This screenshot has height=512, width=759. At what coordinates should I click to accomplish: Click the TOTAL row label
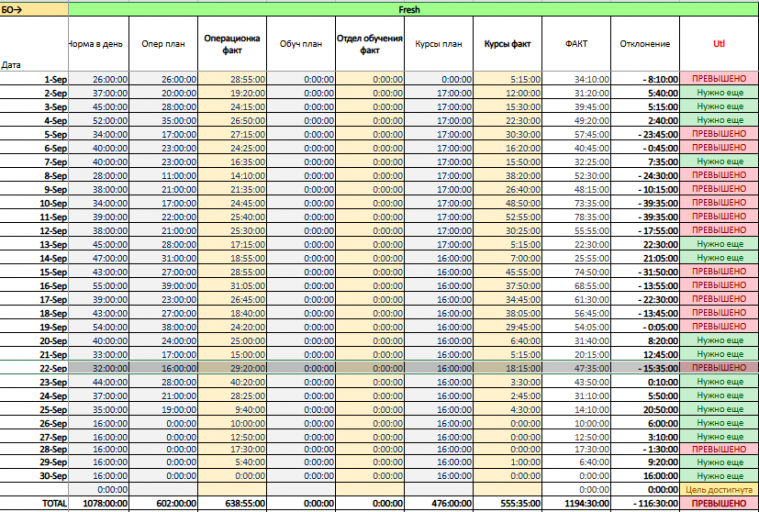(x=34, y=503)
